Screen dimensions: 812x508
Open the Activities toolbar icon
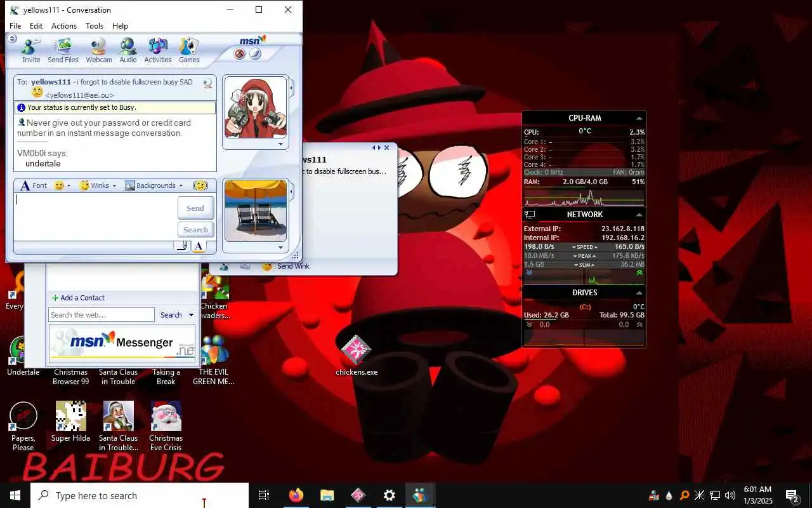pyautogui.click(x=158, y=50)
